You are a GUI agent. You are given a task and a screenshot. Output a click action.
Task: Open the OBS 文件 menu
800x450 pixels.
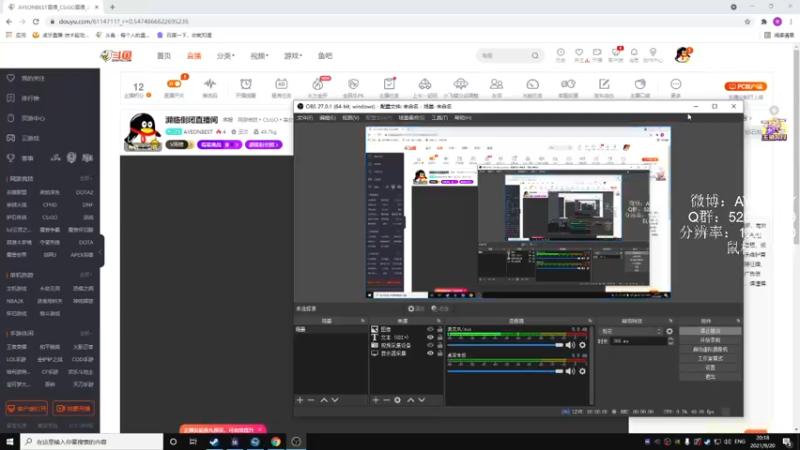click(x=305, y=118)
